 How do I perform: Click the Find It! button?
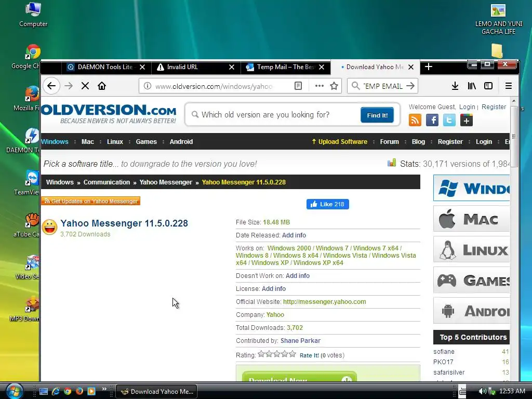click(377, 115)
